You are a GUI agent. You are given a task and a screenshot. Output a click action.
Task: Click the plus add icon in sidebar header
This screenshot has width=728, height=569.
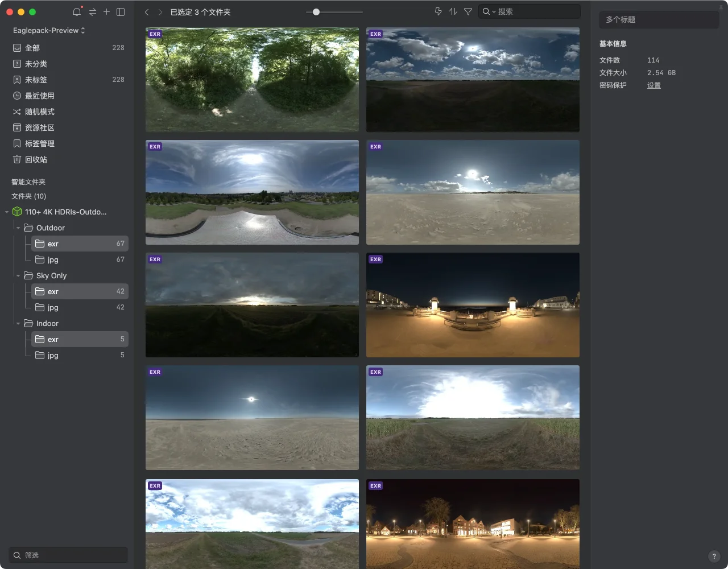pyautogui.click(x=106, y=11)
